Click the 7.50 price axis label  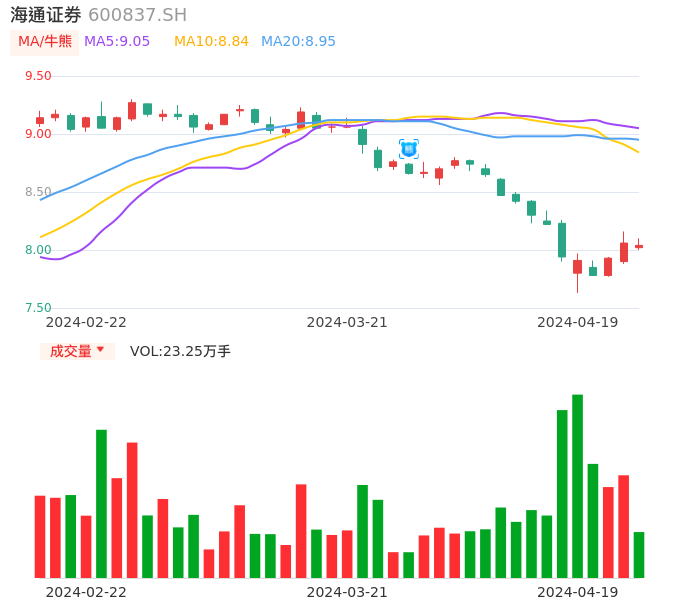[x=38, y=308]
